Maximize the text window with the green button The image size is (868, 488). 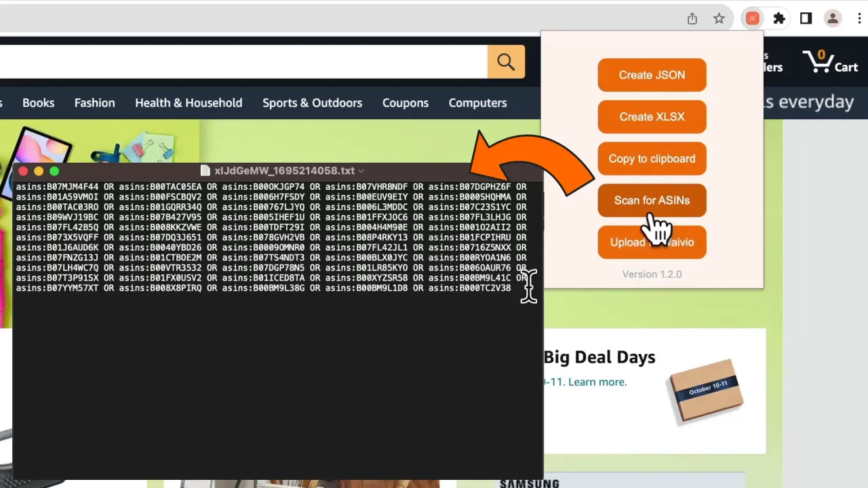(54, 171)
